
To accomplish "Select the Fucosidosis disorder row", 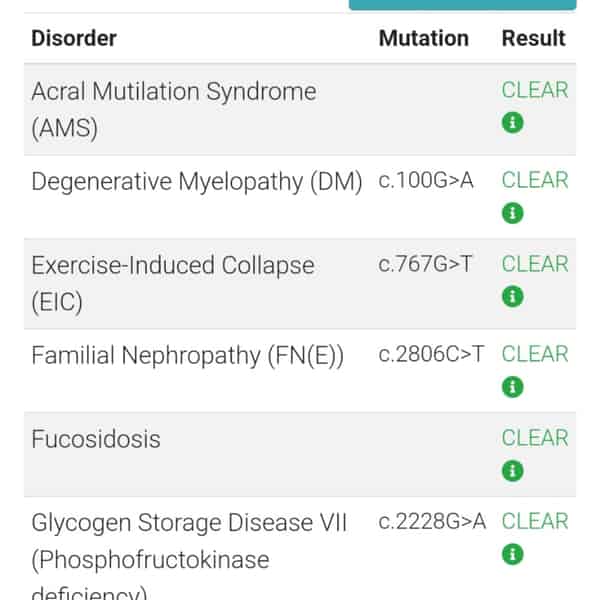I will 300,455.
